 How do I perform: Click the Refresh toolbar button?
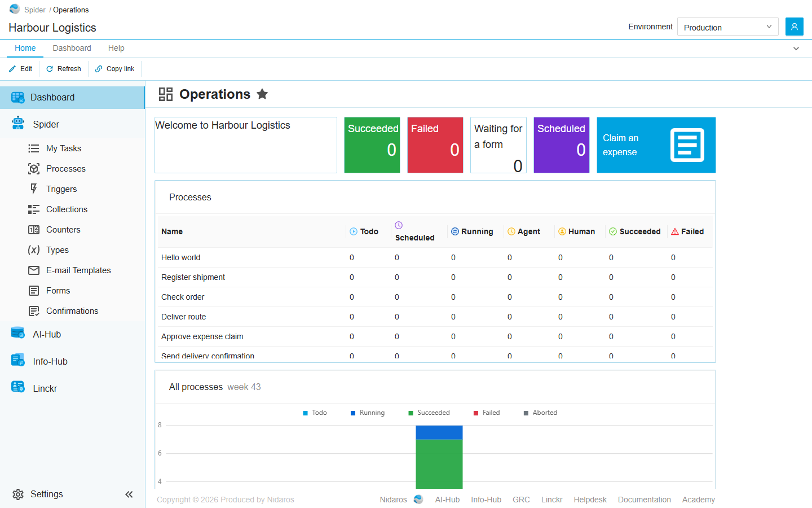click(x=64, y=69)
